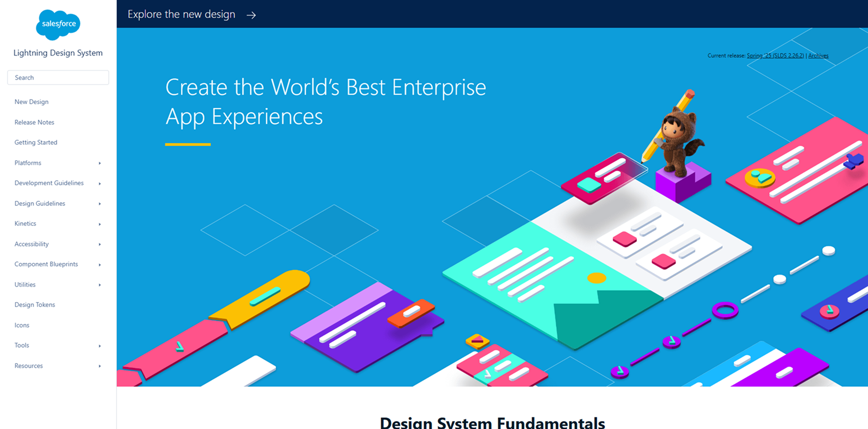868x429 pixels.
Task: Expand the Platforms section arrow
Action: pos(100,163)
